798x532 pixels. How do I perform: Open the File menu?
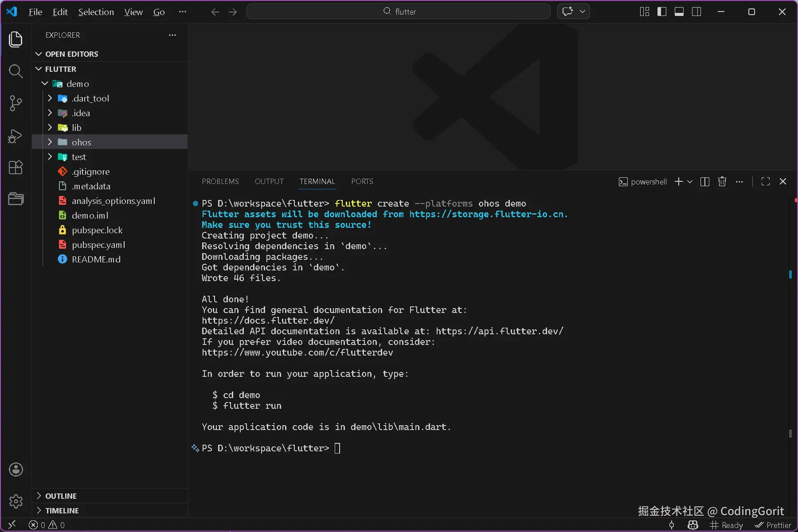pyautogui.click(x=35, y=12)
